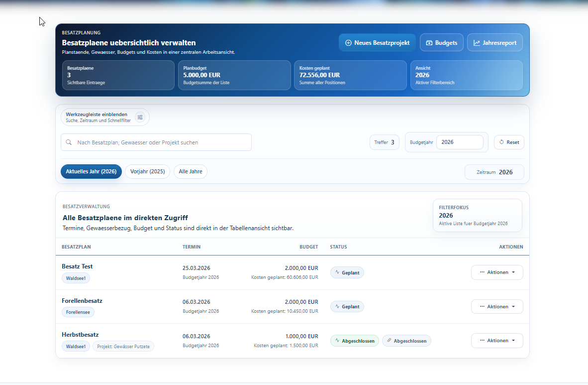This screenshot has height=385, width=588.
Task: Click the magnifier icon in search field
Action: coord(69,142)
